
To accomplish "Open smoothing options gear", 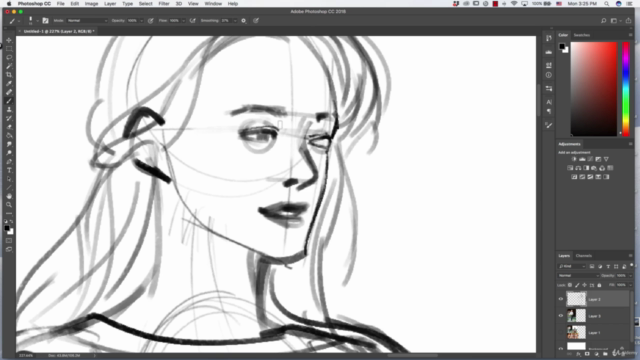I will [x=244, y=20].
